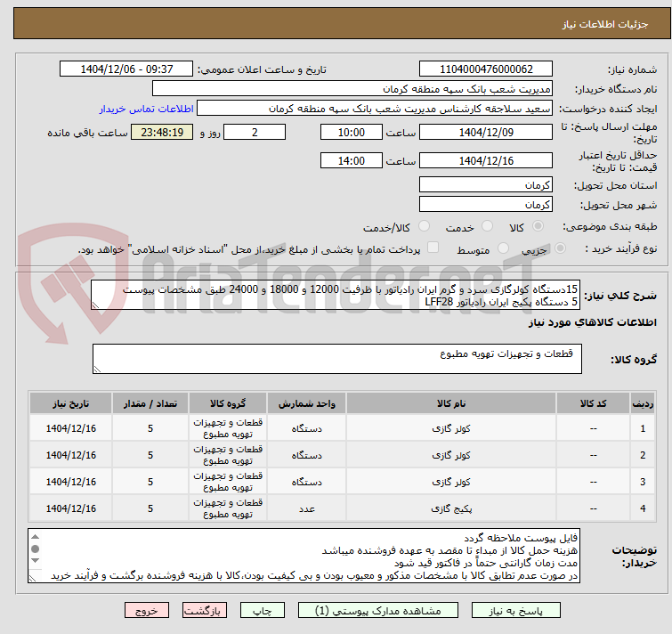
Task: Click the validity time field 14:00
Action: [x=351, y=161]
